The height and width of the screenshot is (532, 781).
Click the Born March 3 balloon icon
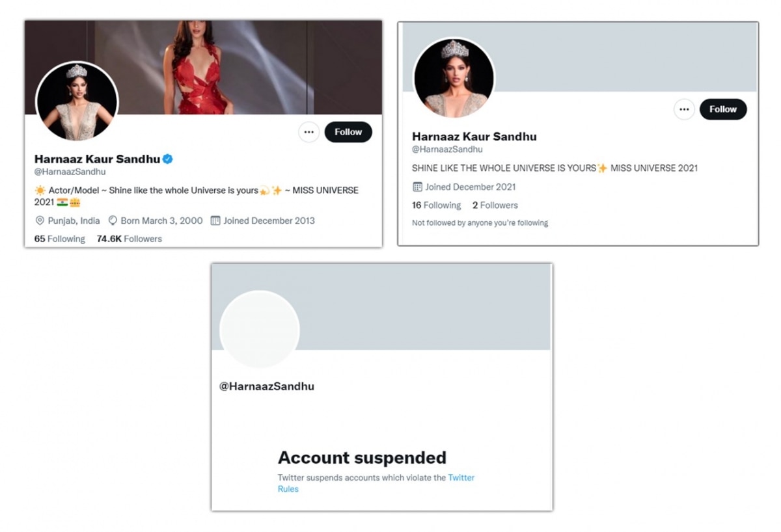pyautogui.click(x=113, y=220)
